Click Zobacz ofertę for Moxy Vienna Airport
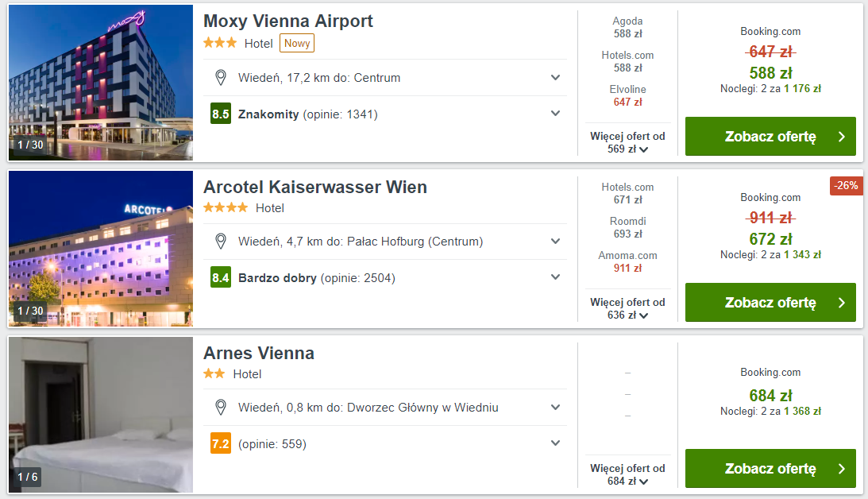This screenshot has height=499, width=868. tap(770, 137)
